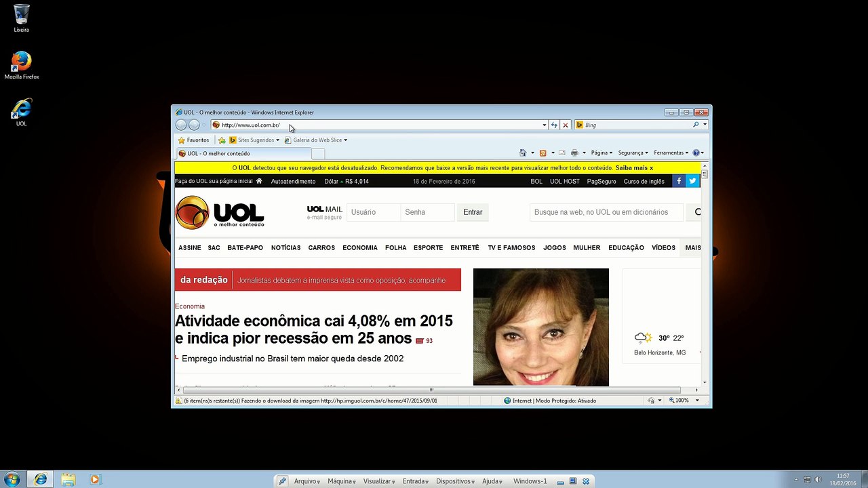This screenshot has height=488, width=868.
Task: Click Internet Explorer in the taskbar
Action: (x=41, y=480)
